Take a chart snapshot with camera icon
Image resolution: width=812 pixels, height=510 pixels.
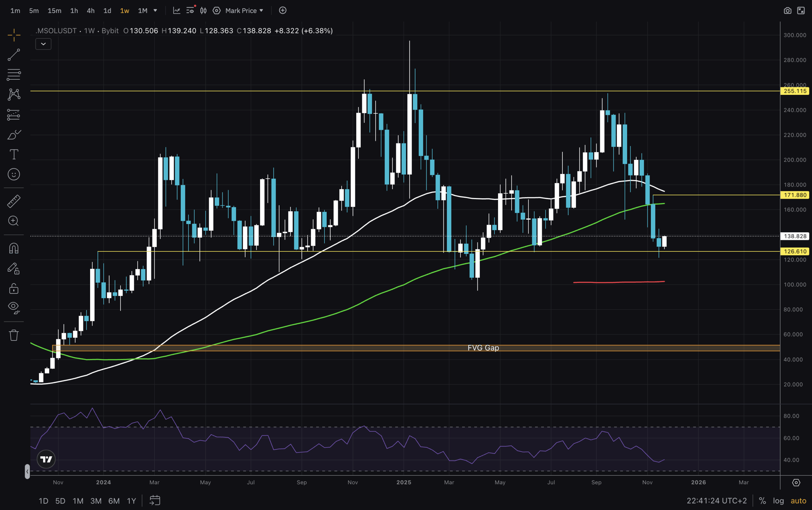pyautogui.click(x=787, y=10)
